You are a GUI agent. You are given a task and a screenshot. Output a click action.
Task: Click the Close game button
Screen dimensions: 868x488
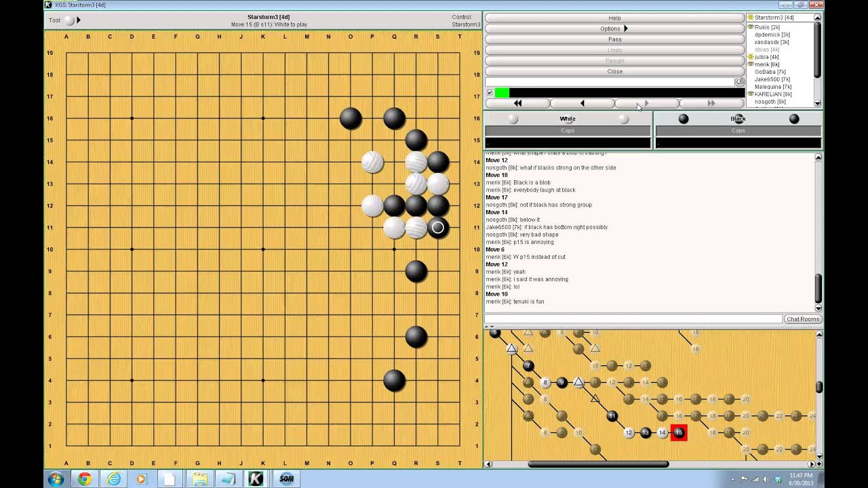click(x=614, y=71)
